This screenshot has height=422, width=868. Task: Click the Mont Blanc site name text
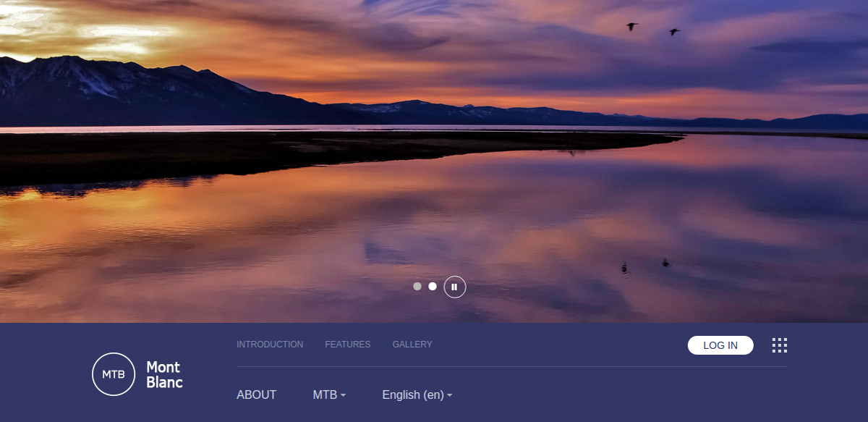click(x=163, y=375)
